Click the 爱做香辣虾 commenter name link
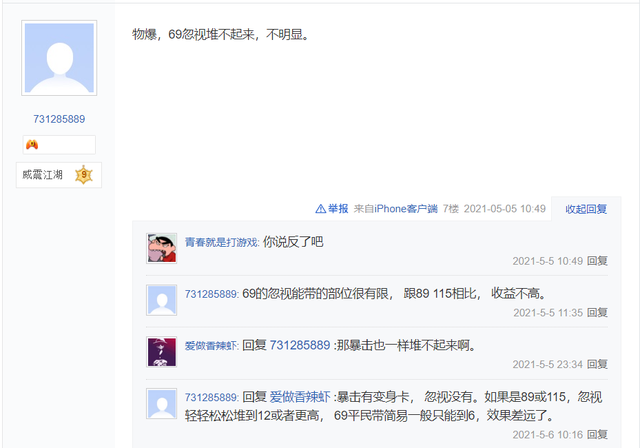640x448 pixels. point(211,346)
